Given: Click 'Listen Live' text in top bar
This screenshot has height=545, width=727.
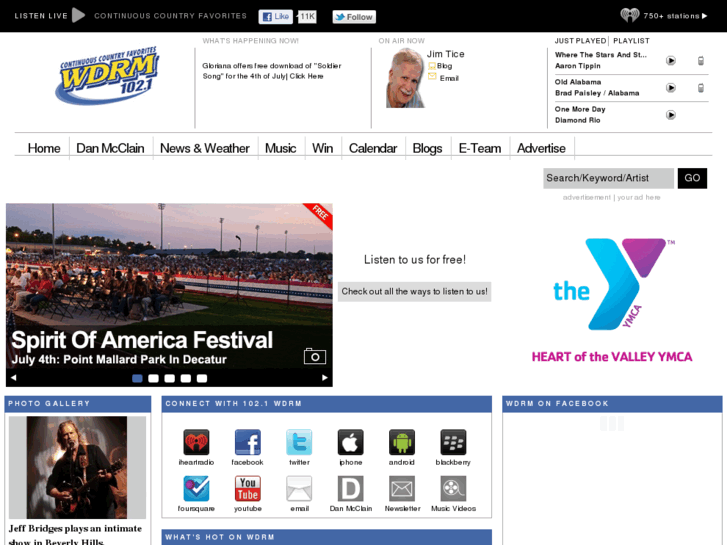Looking at the screenshot, I should (x=41, y=16).
